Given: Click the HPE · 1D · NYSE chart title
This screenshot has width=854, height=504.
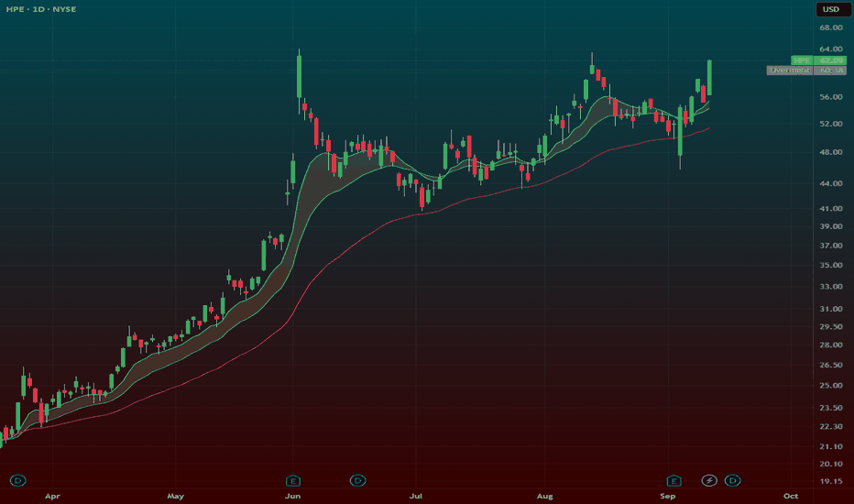Looking at the screenshot, I should tap(41, 9).
